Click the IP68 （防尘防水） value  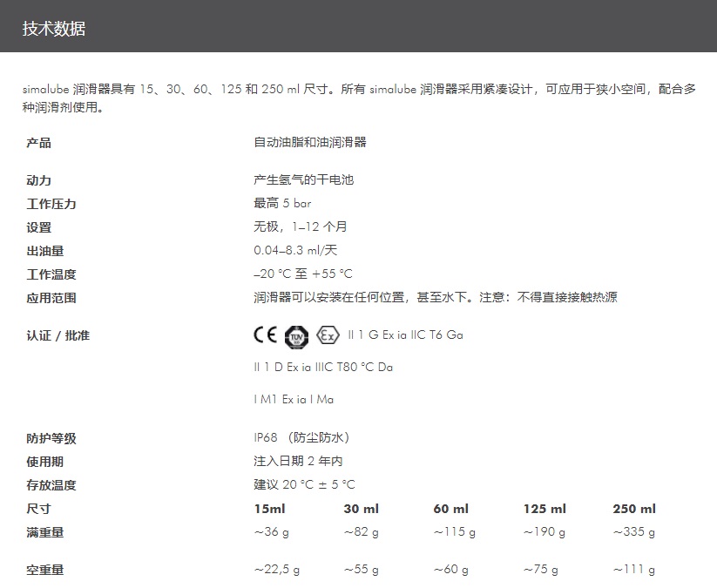(x=301, y=437)
